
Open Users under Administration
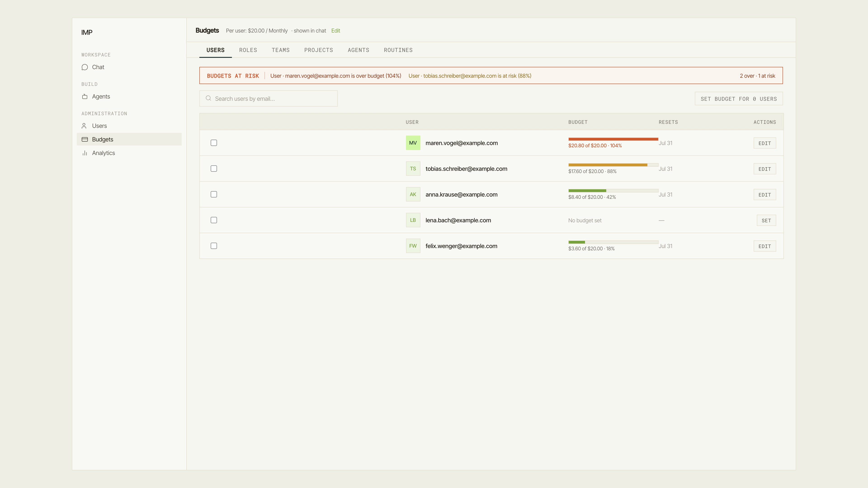tap(129, 126)
